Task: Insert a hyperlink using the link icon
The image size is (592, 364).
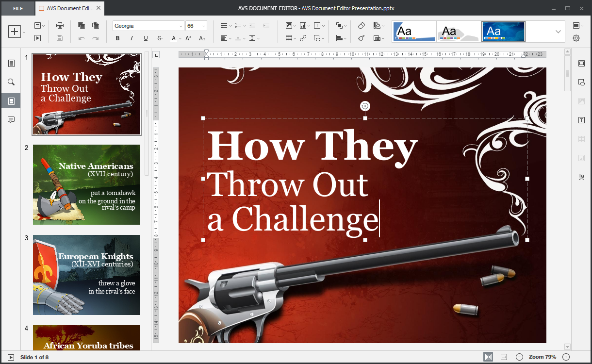Action: pos(303,38)
